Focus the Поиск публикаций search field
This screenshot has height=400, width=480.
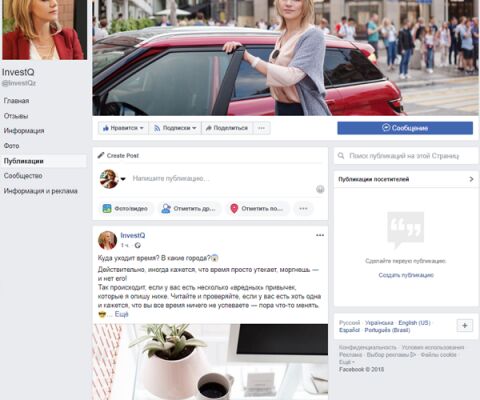coord(406,156)
